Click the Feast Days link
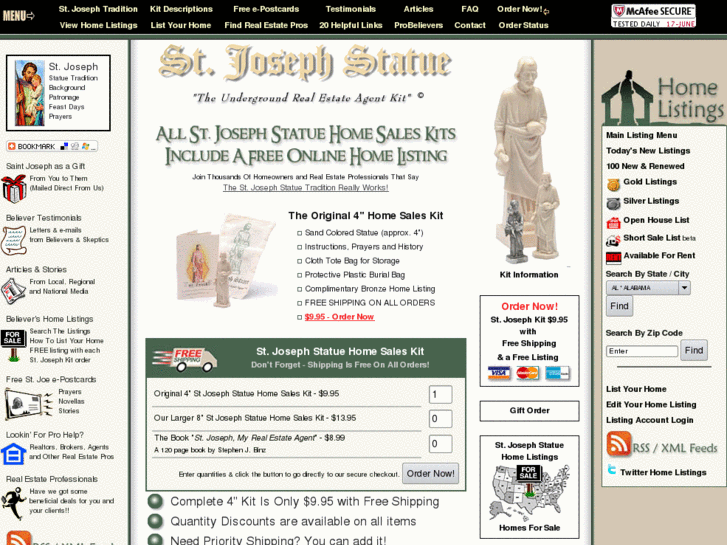This screenshot has width=727, height=545. coord(66,107)
